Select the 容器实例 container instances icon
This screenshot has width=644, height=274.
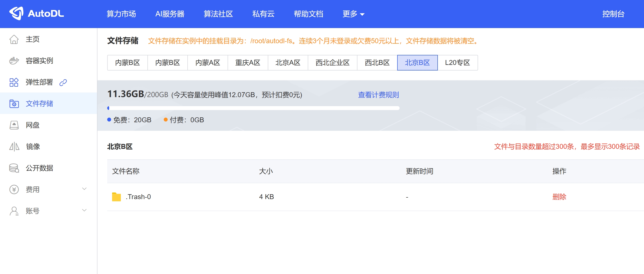point(14,60)
